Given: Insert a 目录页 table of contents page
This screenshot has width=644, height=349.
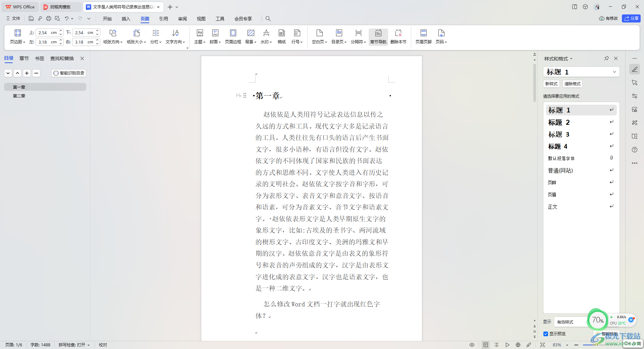Looking at the screenshot, I should 339,37.
